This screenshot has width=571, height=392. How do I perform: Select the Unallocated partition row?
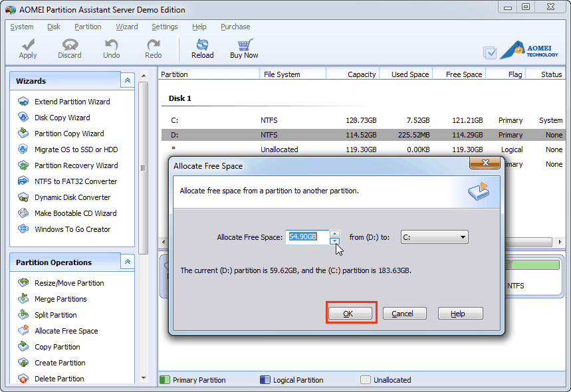tap(363, 149)
